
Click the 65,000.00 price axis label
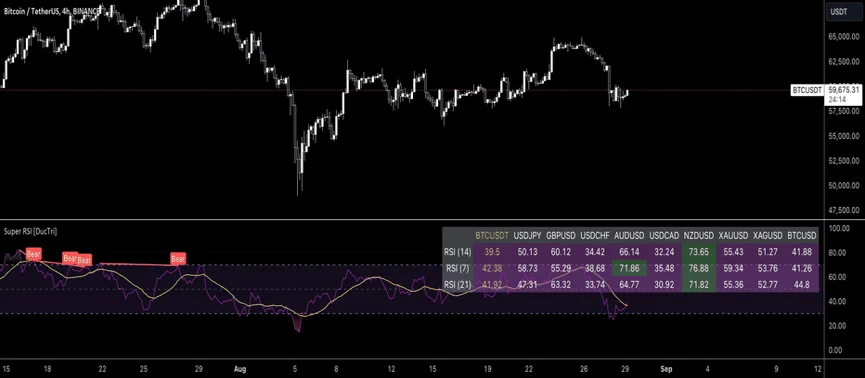pos(844,38)
